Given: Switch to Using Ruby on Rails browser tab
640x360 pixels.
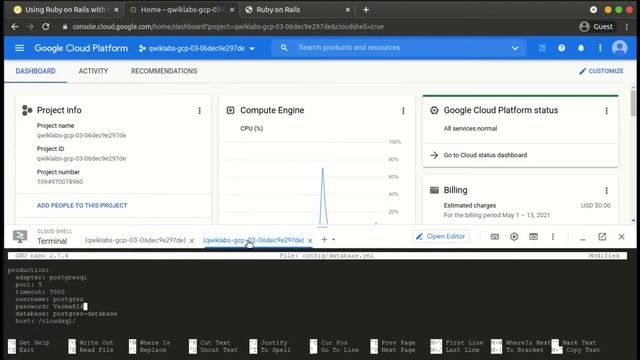Looking at the screenshot, I should 65,9.
